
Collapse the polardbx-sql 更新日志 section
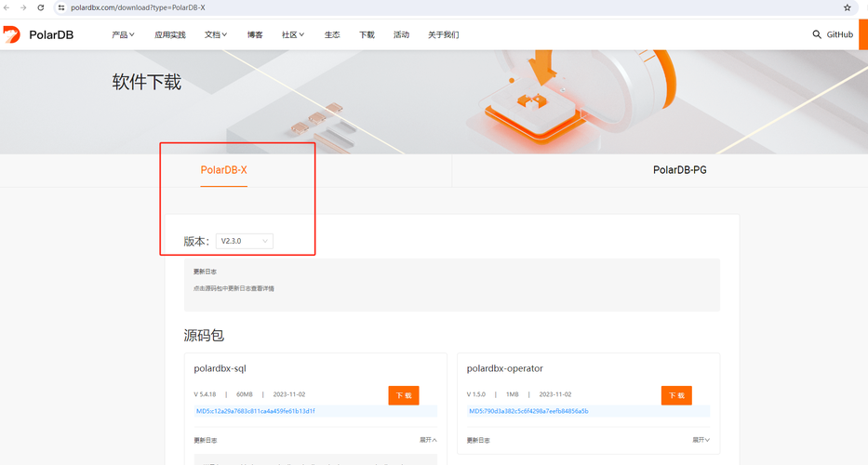428,440
